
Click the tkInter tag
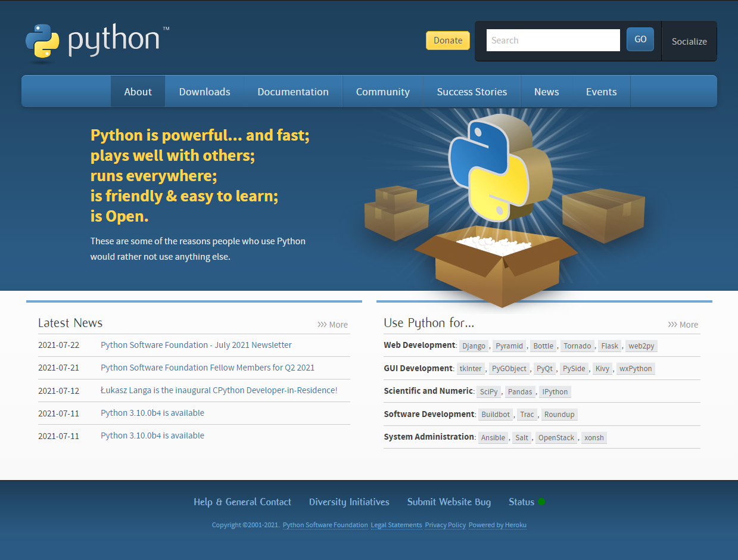pos(471,369)
